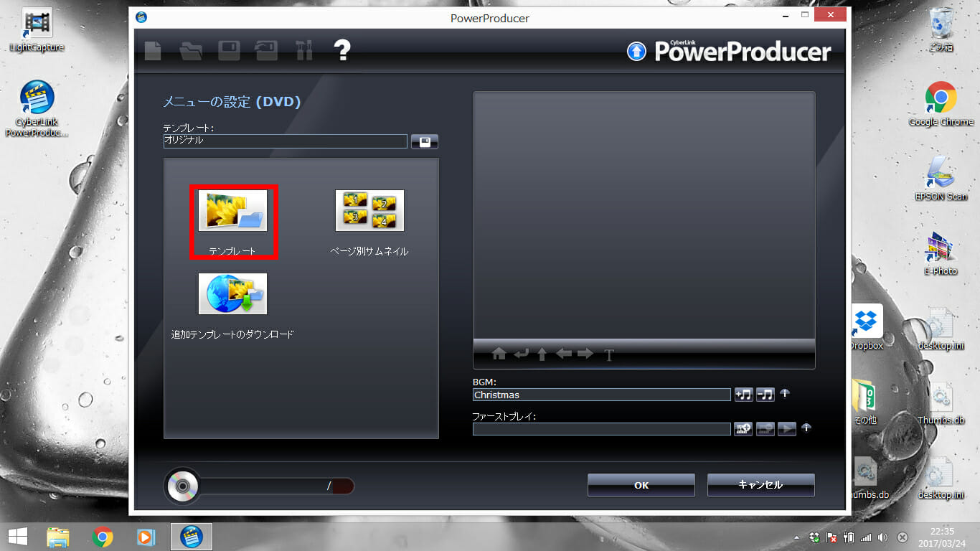Click the fourth toolbar drive icon

click(266, 50)
